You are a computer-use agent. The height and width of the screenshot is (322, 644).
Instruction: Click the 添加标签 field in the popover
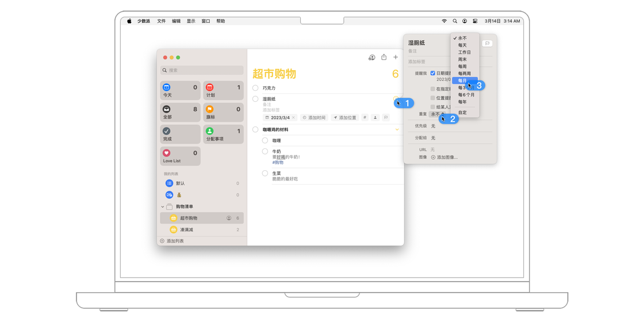(x=417, y=62)
